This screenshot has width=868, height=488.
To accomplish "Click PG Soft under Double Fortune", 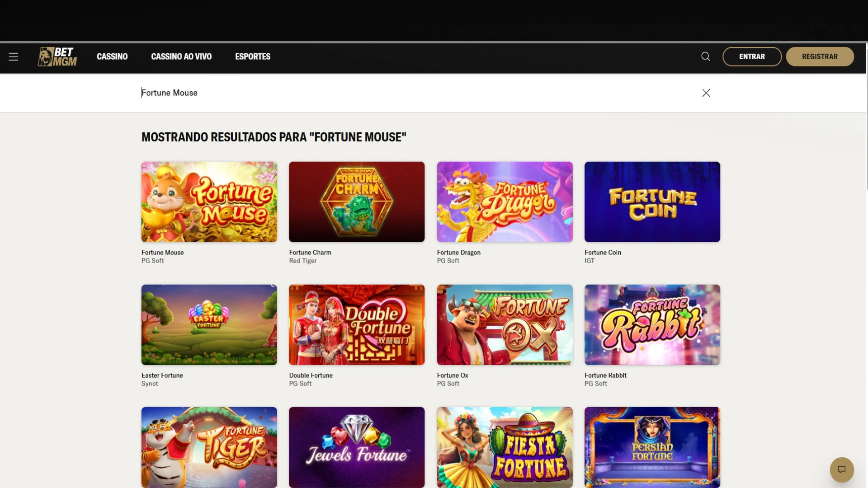I will tap(301, 384).
